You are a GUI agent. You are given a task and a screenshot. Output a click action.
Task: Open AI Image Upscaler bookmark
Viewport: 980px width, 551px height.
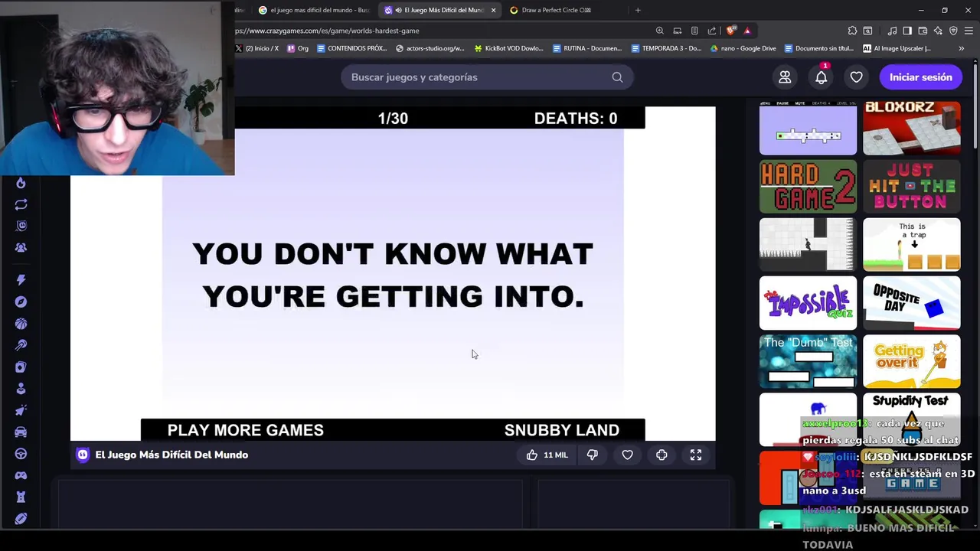pyautogui.click(x=897, y=48)
